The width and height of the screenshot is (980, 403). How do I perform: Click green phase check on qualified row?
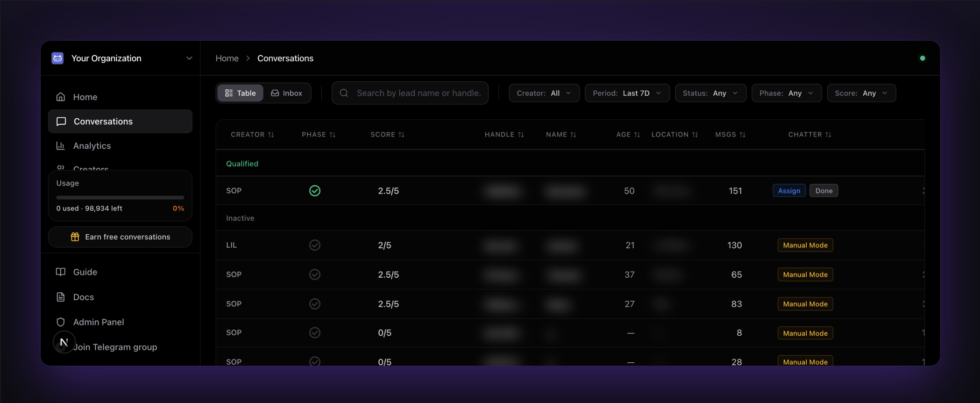315,191
